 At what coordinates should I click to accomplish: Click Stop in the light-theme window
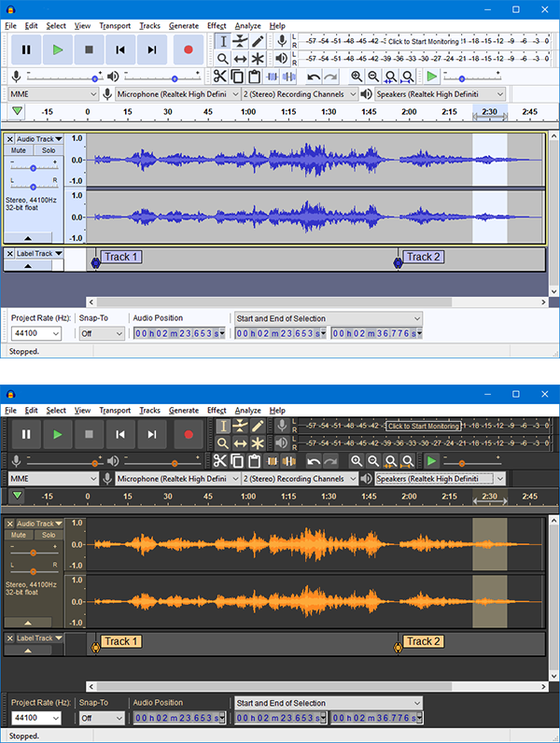point(89,49)
